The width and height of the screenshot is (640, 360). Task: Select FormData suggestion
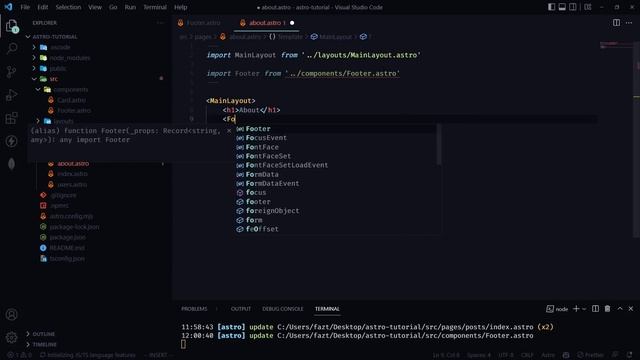[336, 174]
